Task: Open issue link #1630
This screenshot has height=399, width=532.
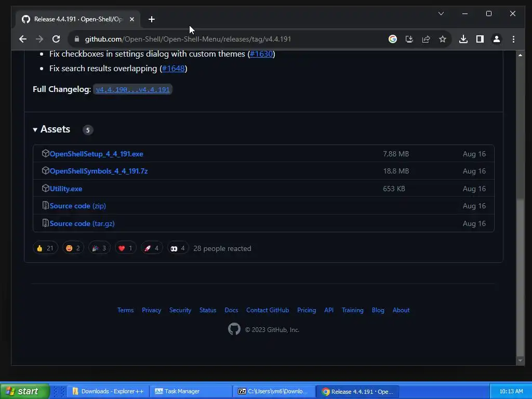Action: (x=261, y=54)
